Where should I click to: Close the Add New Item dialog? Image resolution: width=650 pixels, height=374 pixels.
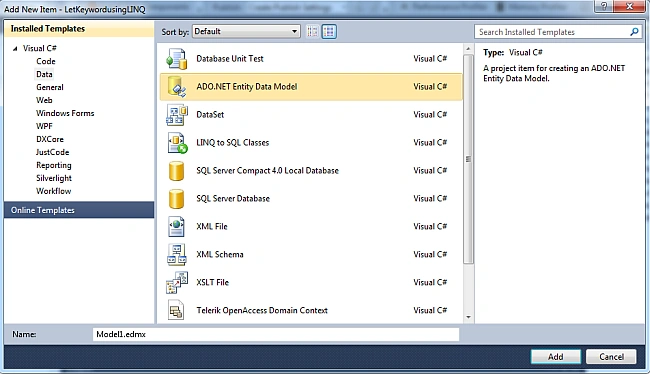click(630, 6)
